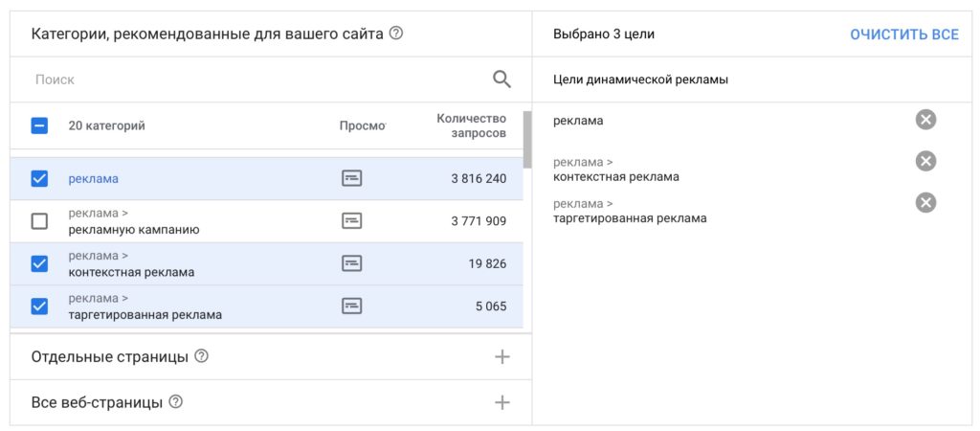Click the 'Поиск' search input field
The image size is (980, 431).
258,79
